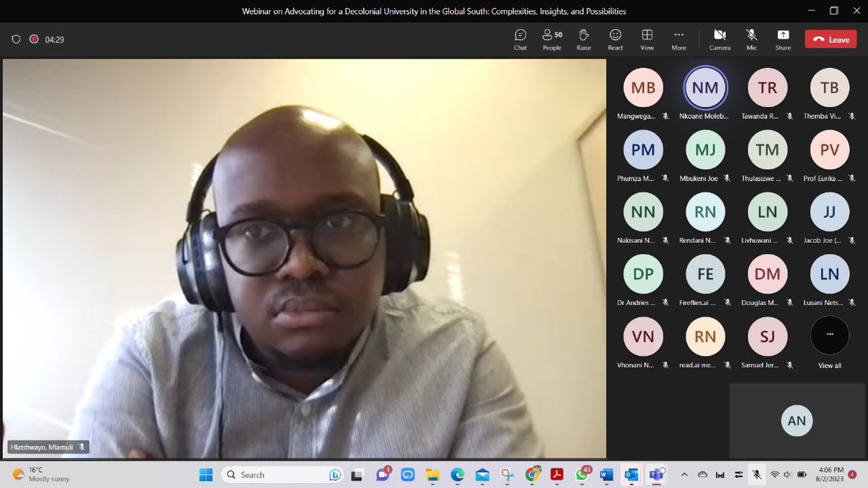Show the People participant list

click(x=552, y=39)
